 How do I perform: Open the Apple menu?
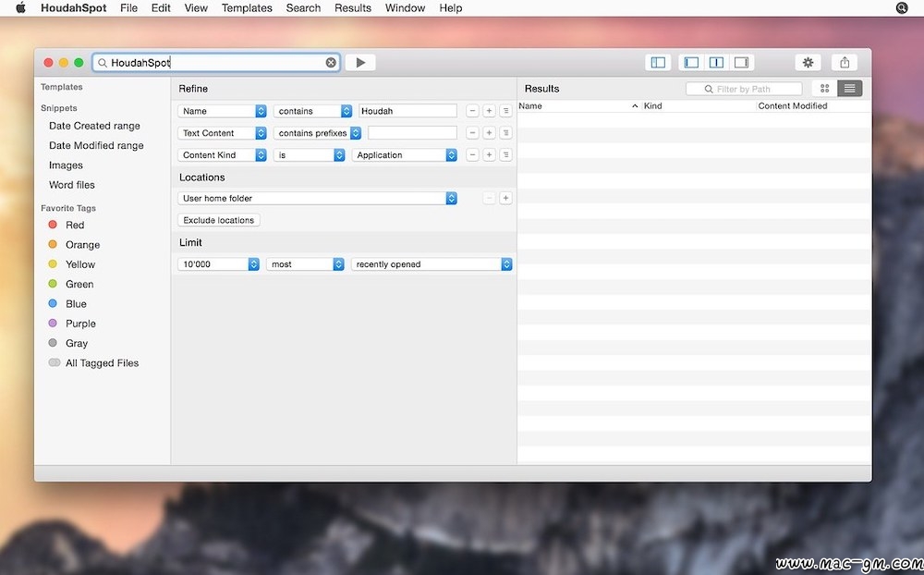coord(20,7)
